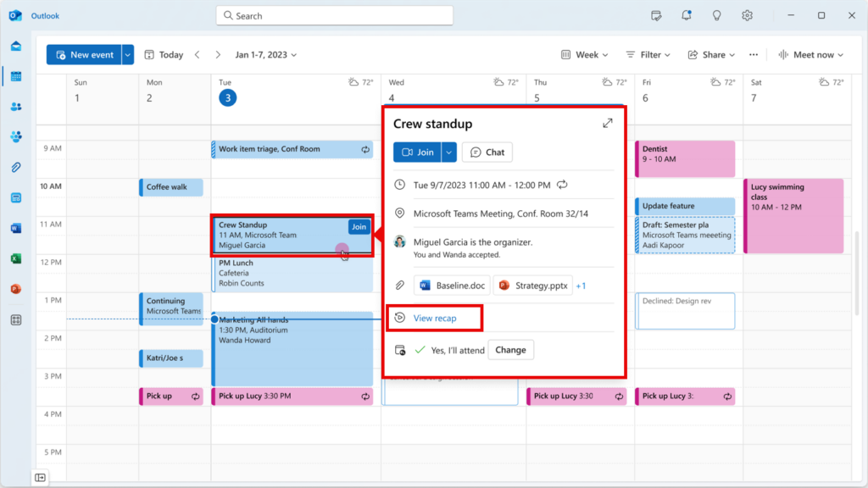
Task: Launch PowerPoint from the sidebar
Action: pyautogui.click(x=16, y=289)
